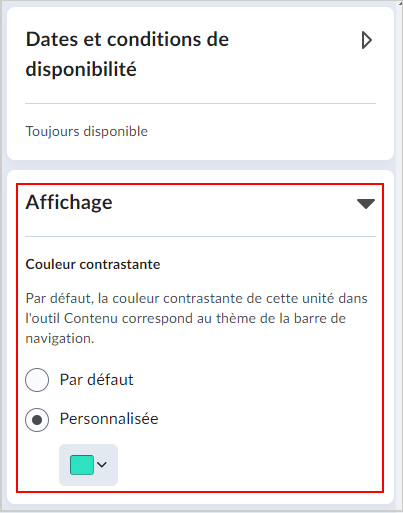Click the divider line under Affichage
This screenshot has width=403, height=513.
click(200, 237)
